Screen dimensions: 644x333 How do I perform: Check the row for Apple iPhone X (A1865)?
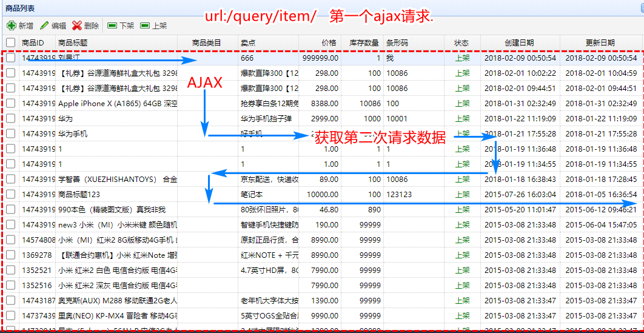pos(11,103)
